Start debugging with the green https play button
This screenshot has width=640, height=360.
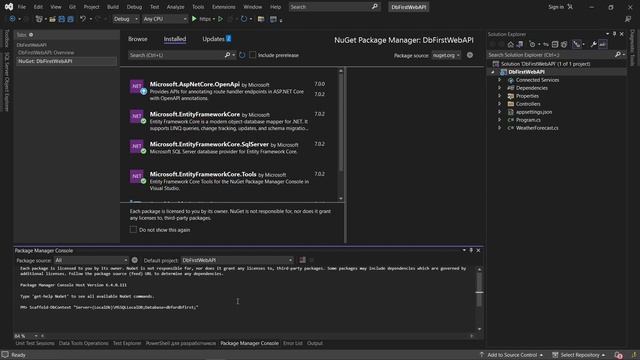(194, 19)
